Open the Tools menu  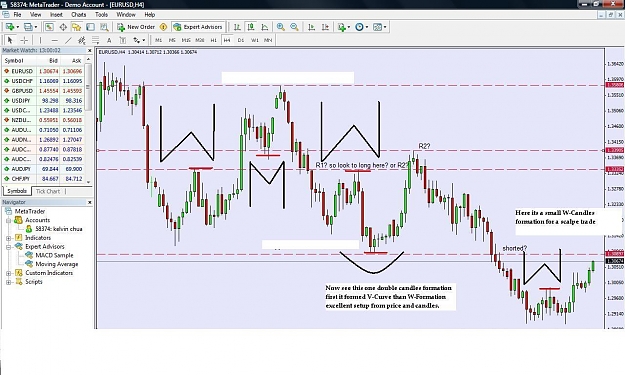tap(102, 15)
